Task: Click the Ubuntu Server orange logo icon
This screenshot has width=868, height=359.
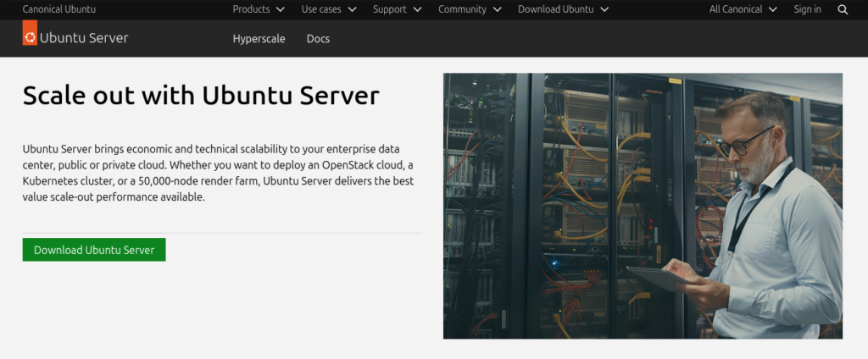Action: (30, 33)
